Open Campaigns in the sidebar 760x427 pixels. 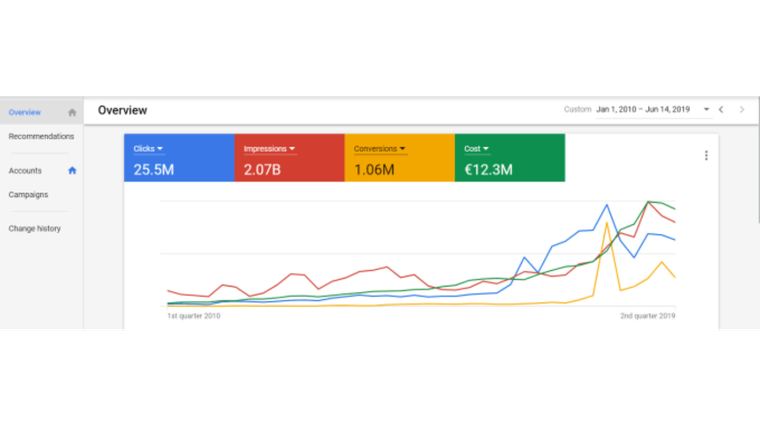coord(28,194)
